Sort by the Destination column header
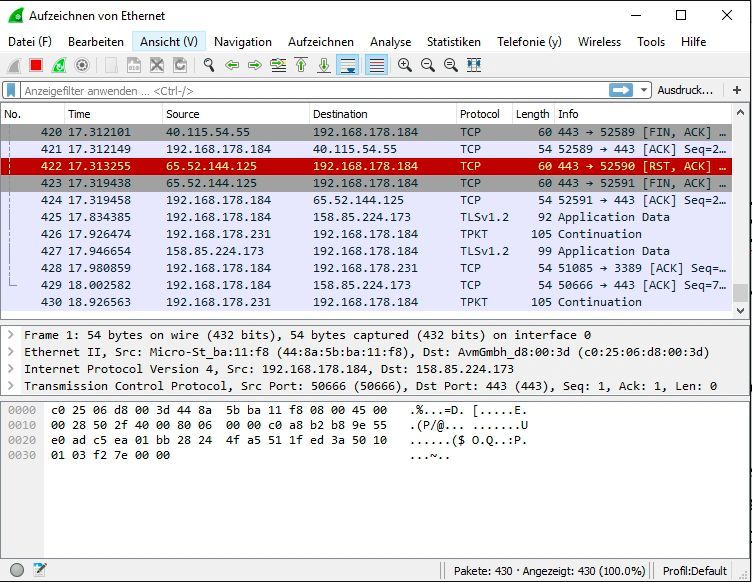The width and height of the screenshot is (752, 582). pyautogui.click(x=383, y=114)
